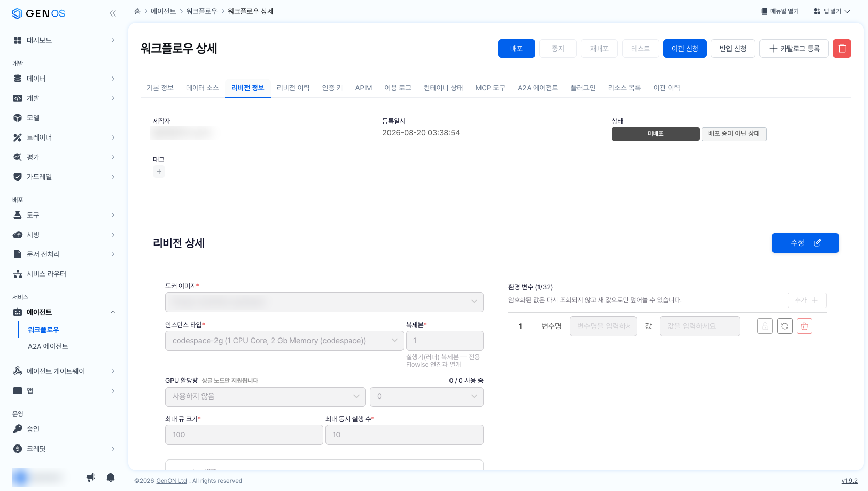
Task: Switch to the 리소스 목록 tab
Action: pos(624,88)
